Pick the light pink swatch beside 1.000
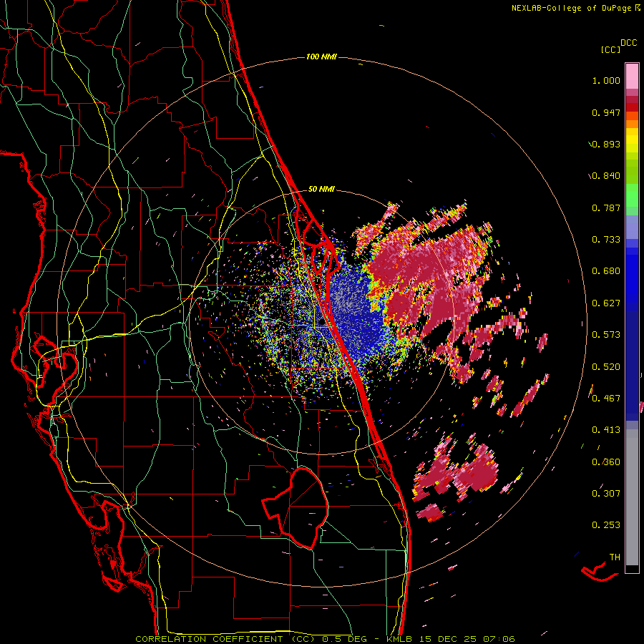Image resolution: width=644 pixels, height=644 pixels. point(632,77)
